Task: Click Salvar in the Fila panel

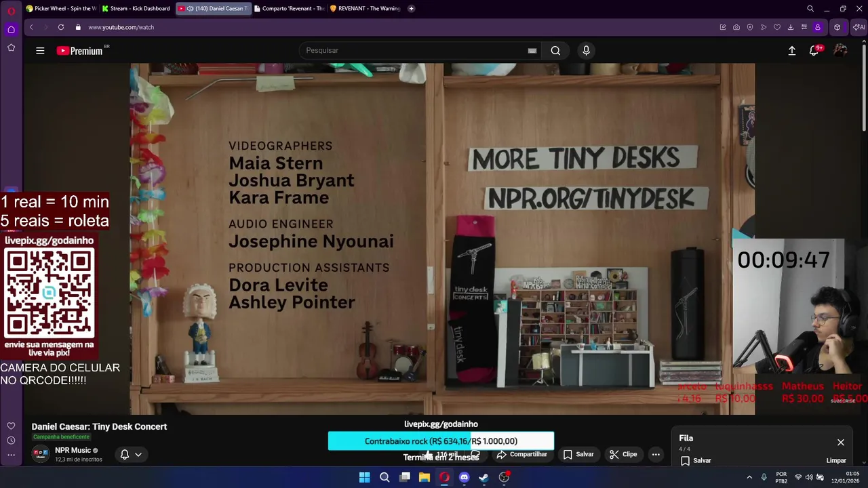Action: coord(696,460)
